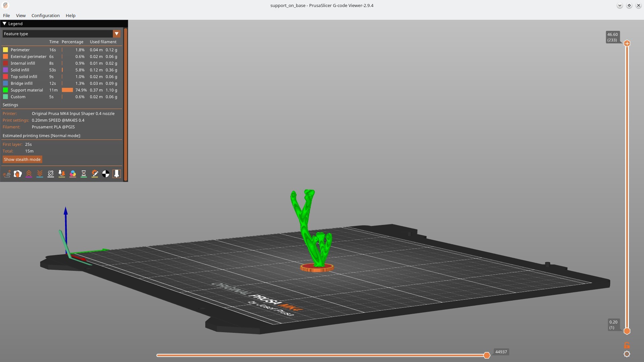Image resolution: width=644 pixels, height=362 pixels.
Task: Open the View menu
Action: [21, 15]
